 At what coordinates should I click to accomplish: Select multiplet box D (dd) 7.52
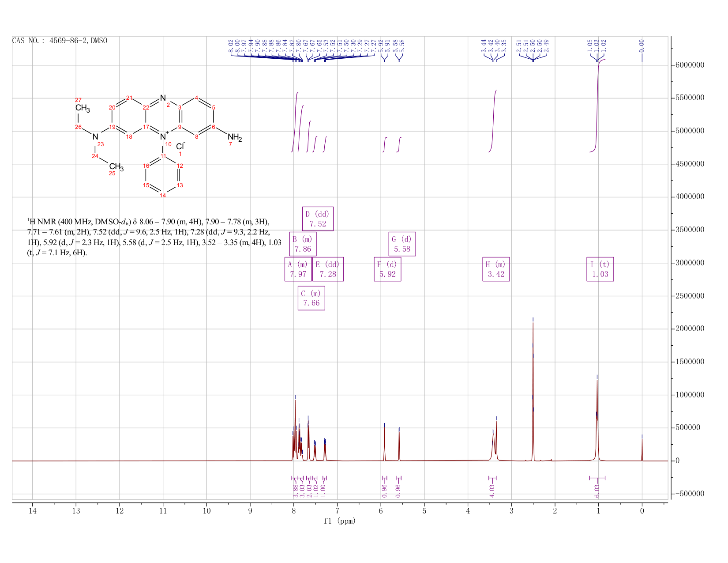[318, 219]
